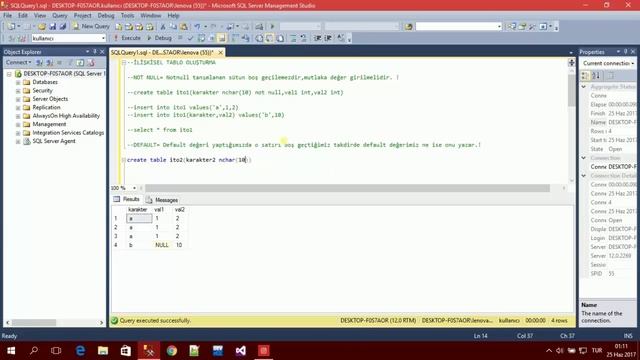Click the Open File folder icon

42,27
